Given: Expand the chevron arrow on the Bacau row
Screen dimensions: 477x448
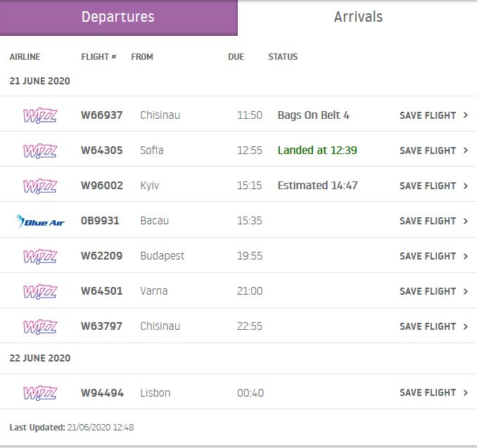Looking at the screenshot, I should pyautogui.click(x=466, y=221).
